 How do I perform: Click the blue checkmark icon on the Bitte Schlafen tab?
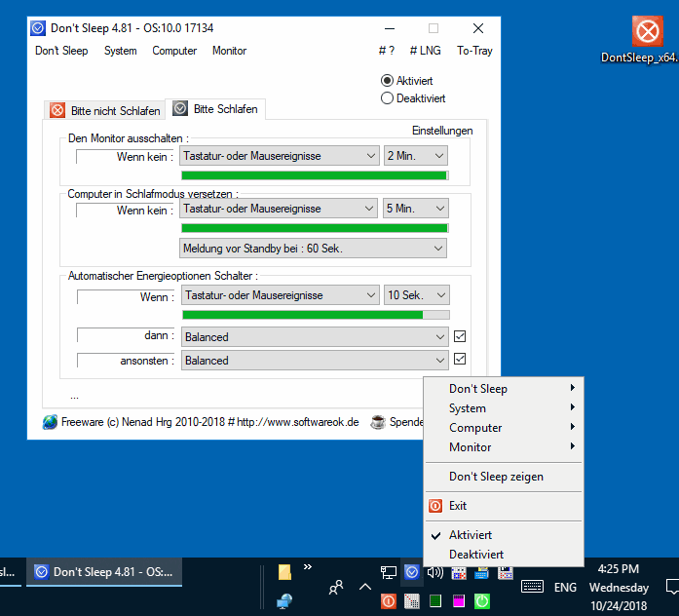pos(180,108)
